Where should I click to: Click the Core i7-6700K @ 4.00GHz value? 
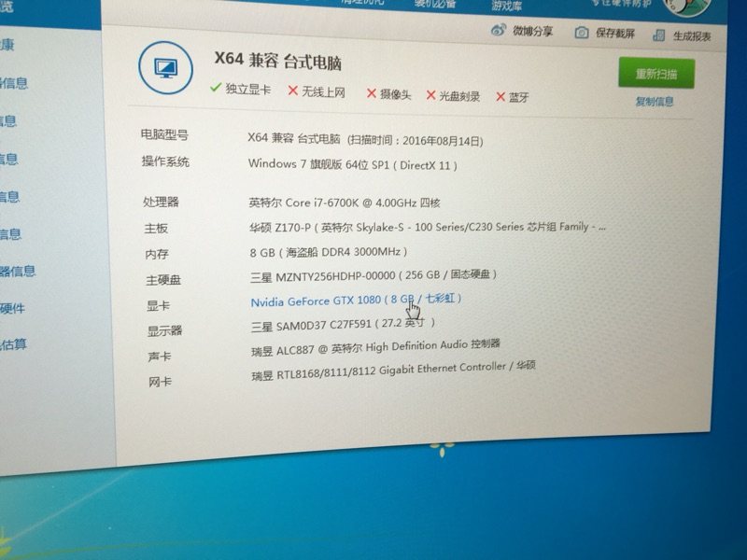point(345,203)
